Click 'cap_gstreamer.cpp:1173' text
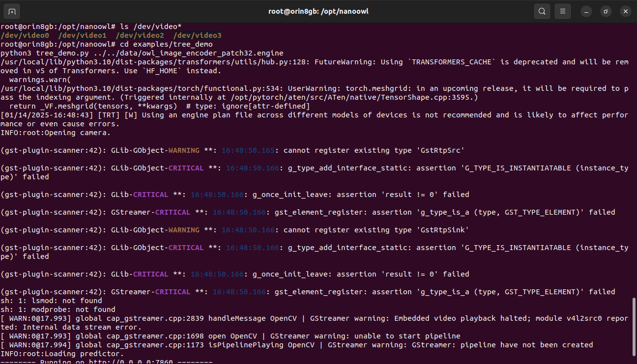Image resolution: width=637 pixels, height=364 pixels. (155, 345)
